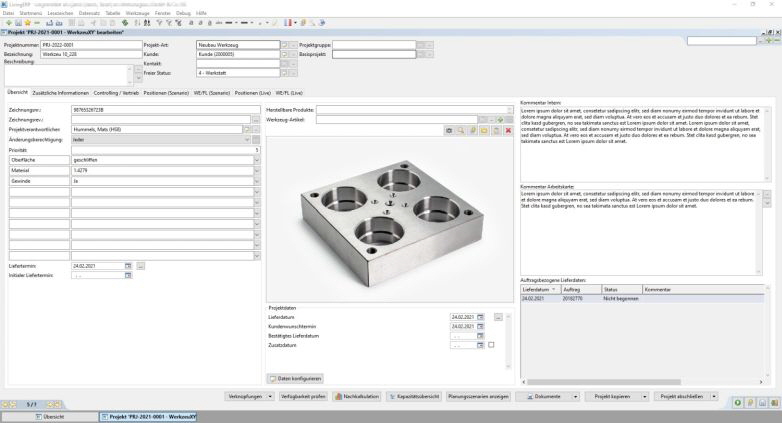Select the Übersicht taskbar window tab
The width and height of the screenshot is (782, 423).
50,416
